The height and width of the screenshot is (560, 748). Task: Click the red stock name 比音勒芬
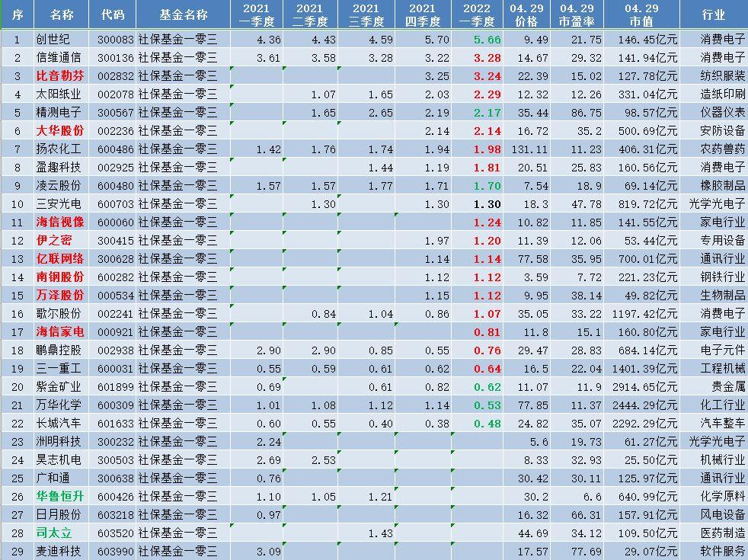pos(60,76)
